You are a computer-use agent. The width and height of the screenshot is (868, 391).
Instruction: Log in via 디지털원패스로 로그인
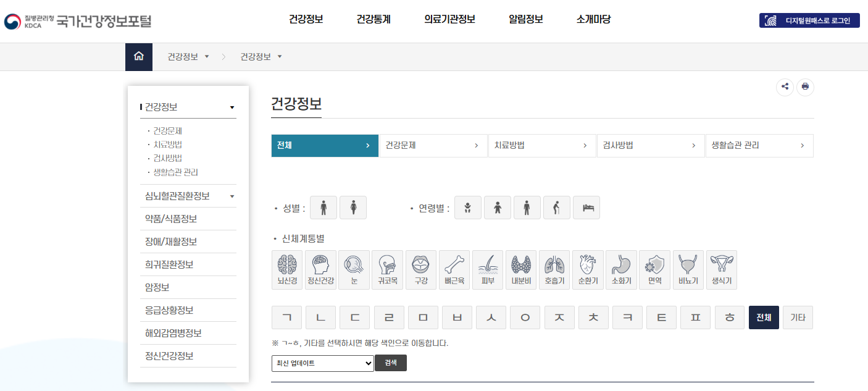(809, 20)
